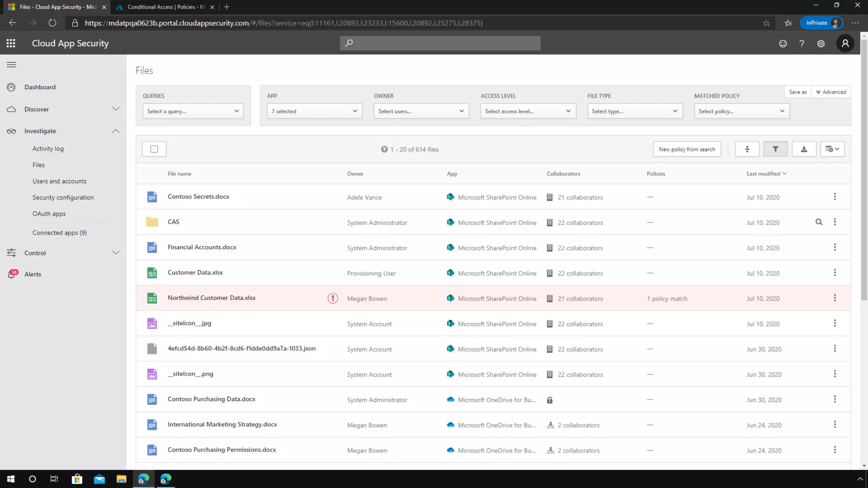Open Activity log in sidebar

pos(48,149)
